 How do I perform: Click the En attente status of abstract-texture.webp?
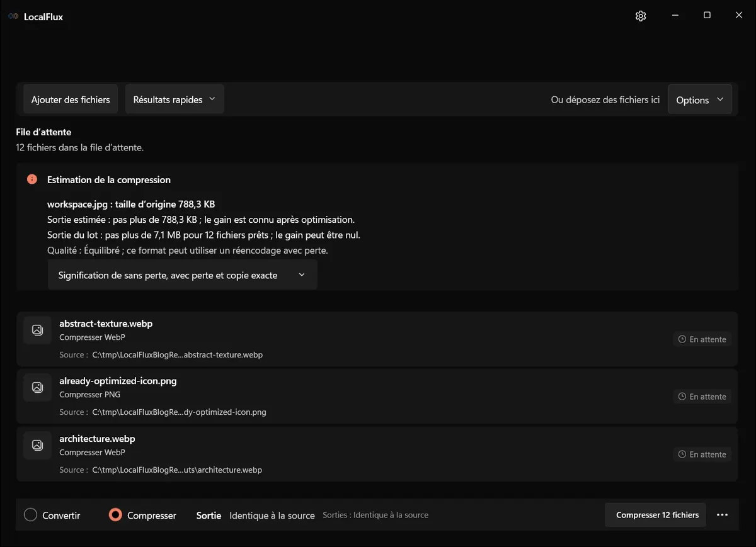point(702,339)
